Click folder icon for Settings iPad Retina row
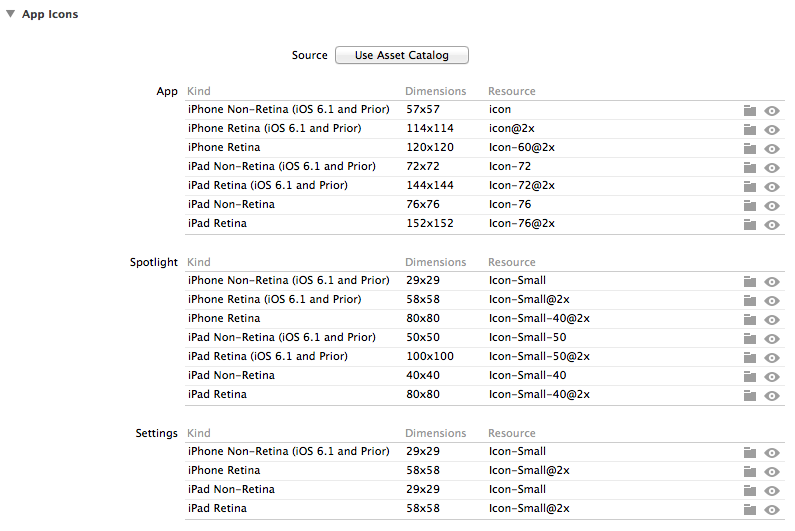Viewport: 795px width, 531px height. click(750, 510)
